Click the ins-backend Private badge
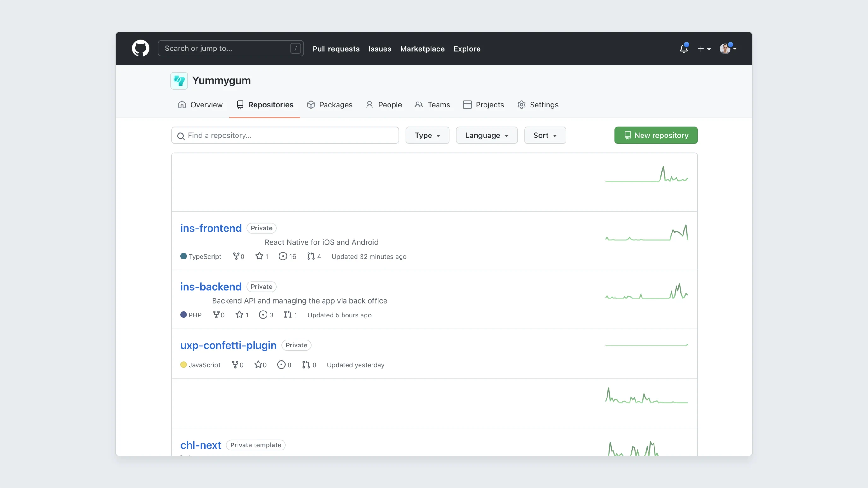Viewport: 868px width, 488px height. [261, 287]
